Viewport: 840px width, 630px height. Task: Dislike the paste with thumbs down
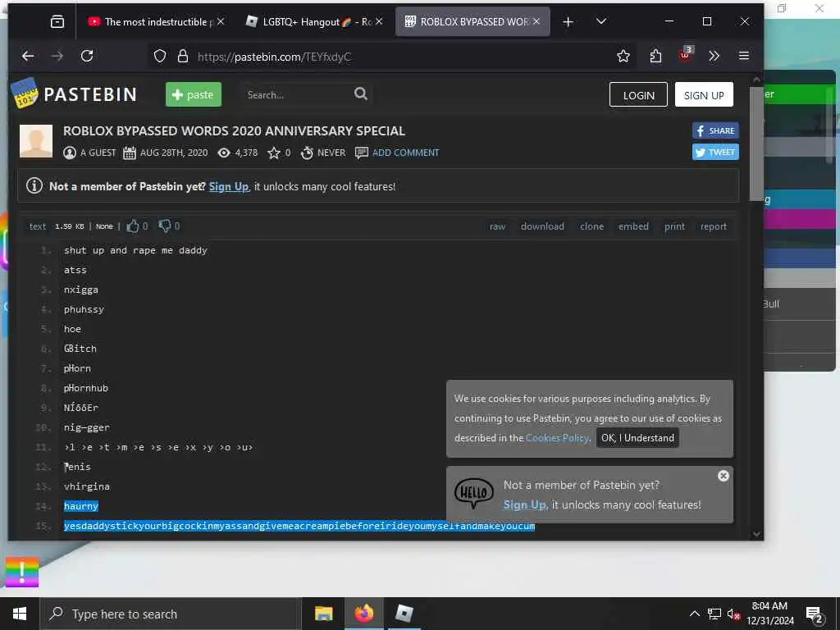coord(164,226)
